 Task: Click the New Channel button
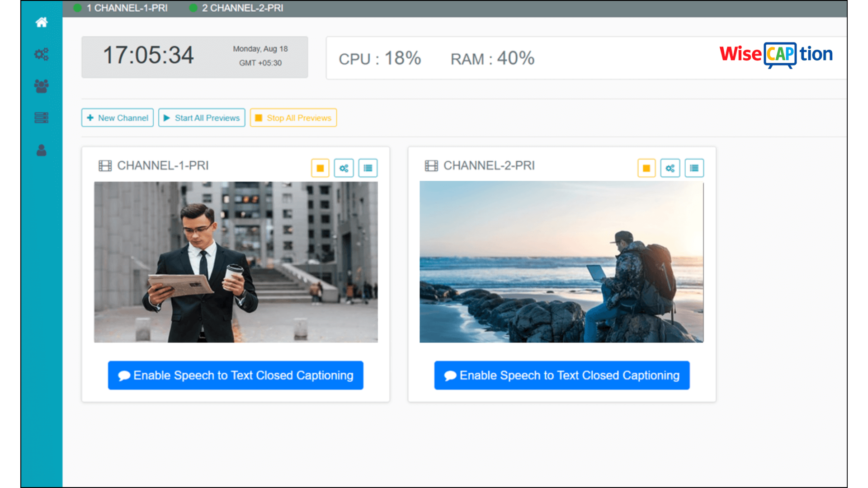118,117
